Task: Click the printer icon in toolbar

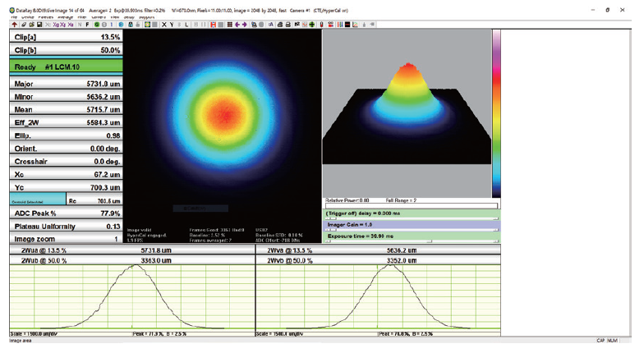Action: 288,25
